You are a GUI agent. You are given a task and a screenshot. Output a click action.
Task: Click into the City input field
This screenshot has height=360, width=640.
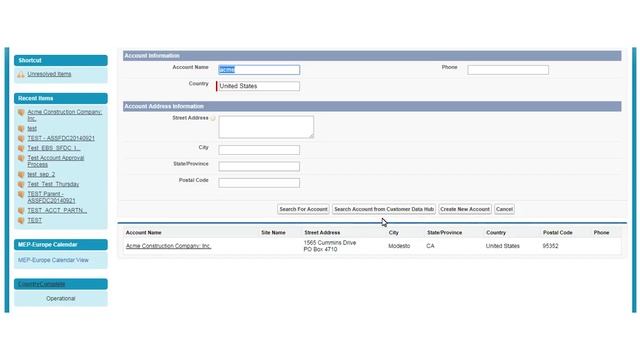point(259,150)
